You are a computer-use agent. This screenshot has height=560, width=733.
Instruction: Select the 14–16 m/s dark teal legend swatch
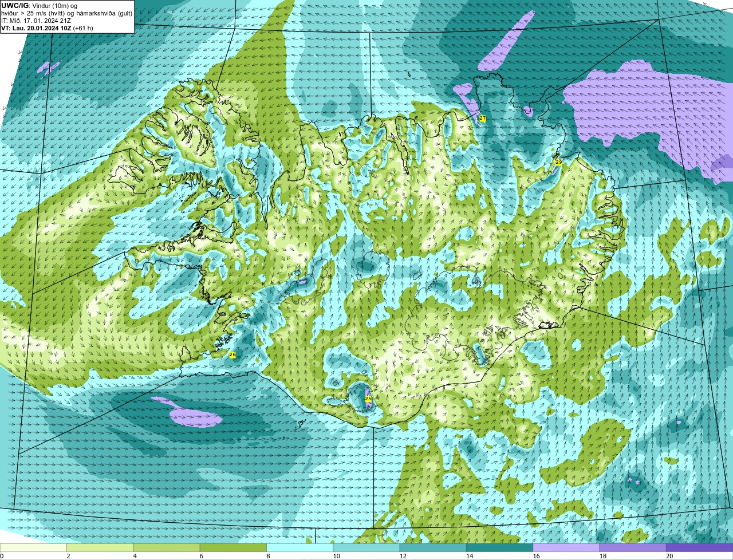coord(499,548)
